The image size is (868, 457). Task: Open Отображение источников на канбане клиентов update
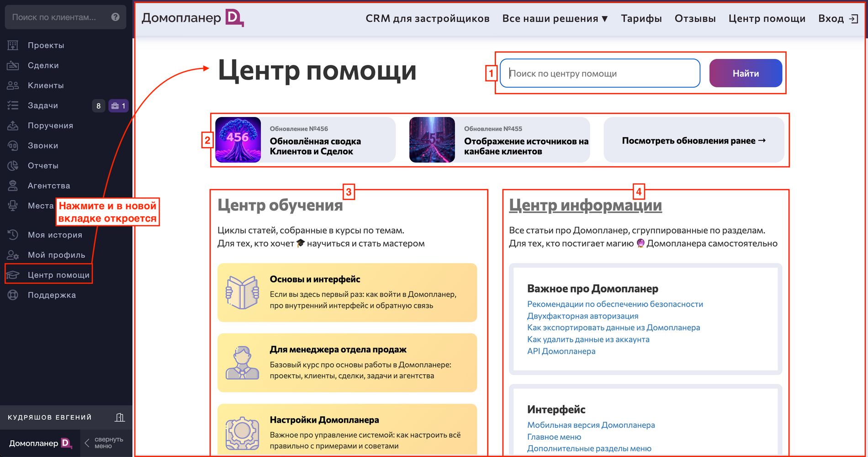[526, 146]
